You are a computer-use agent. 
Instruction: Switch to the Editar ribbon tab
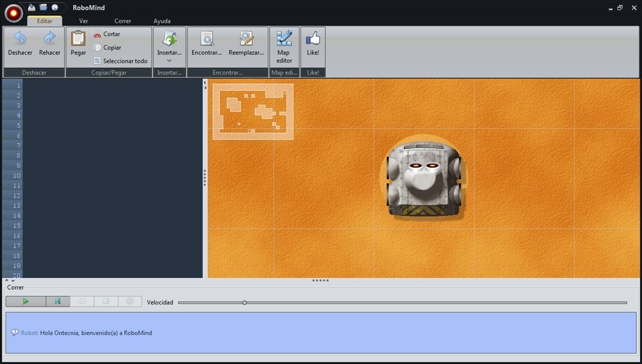(45, 21)
